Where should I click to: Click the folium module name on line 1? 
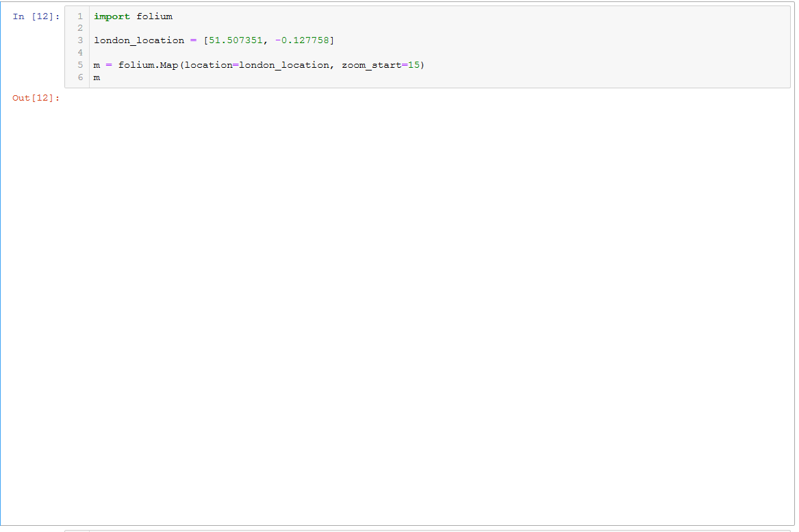[x=155, y=16]
